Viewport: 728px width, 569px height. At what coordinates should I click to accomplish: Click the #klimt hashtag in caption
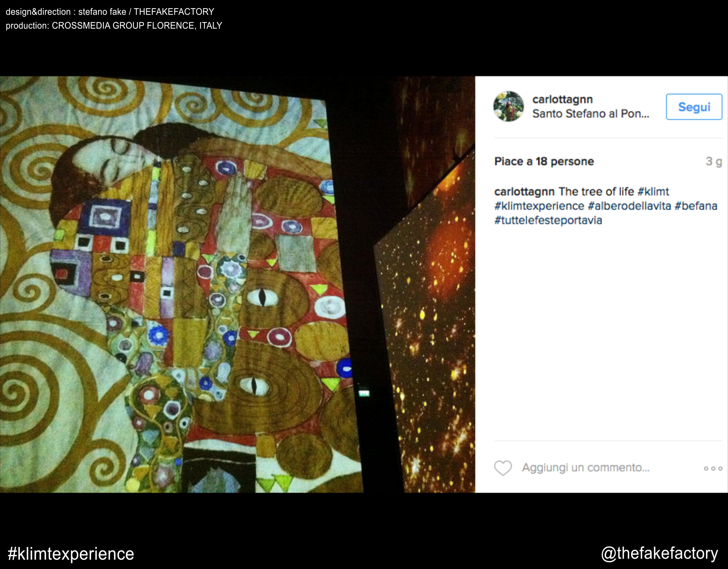click(653, 192)
